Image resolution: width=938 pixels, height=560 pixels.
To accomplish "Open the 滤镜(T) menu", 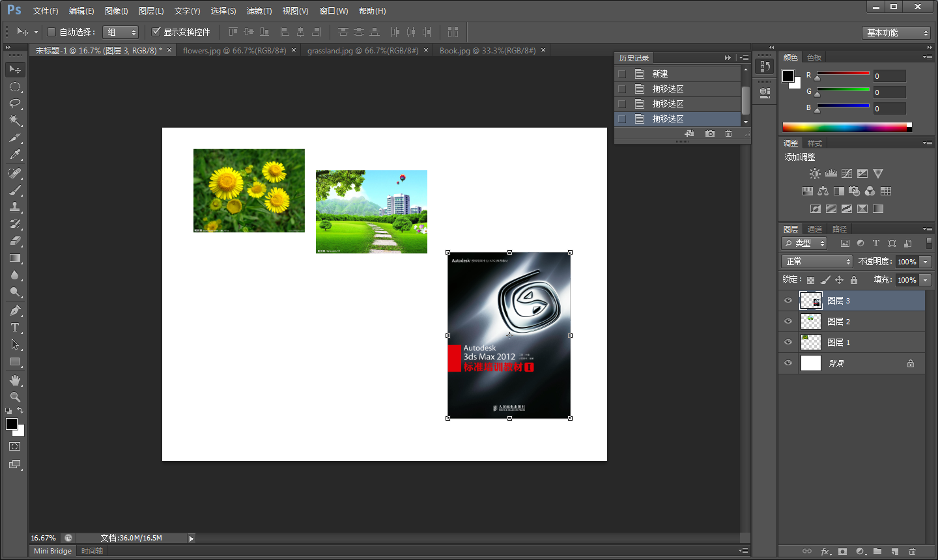I will [259, 11].
